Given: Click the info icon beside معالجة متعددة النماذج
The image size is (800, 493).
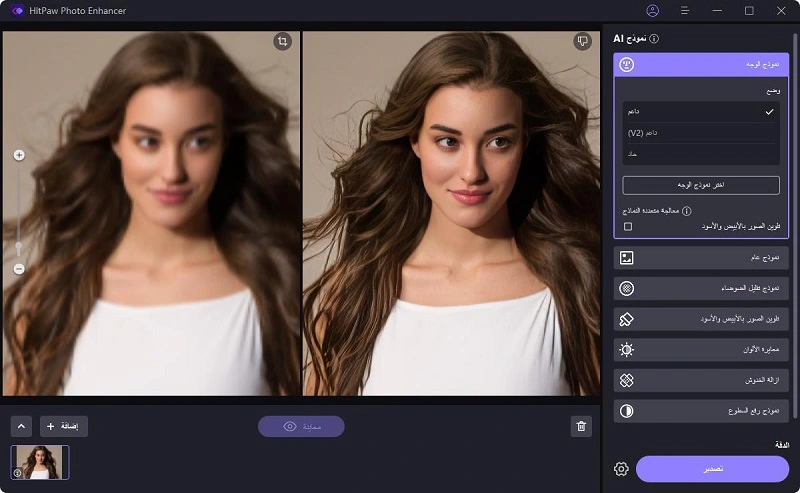Looking at the screenshot, I should click(x=687, y=211).
